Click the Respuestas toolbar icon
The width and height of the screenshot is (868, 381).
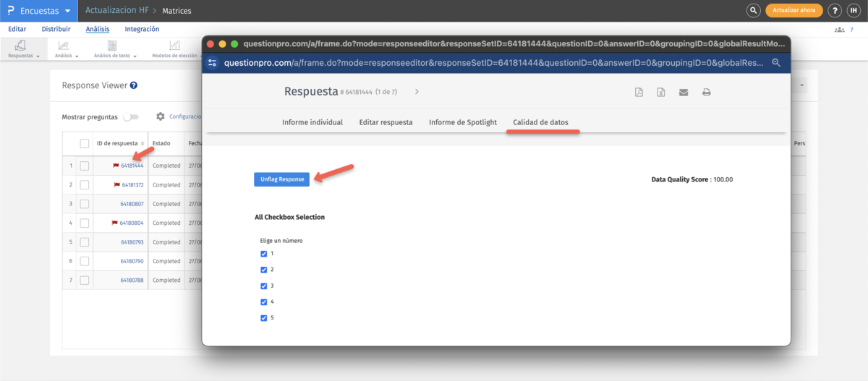pyautogui.click(x=21, y=45)
